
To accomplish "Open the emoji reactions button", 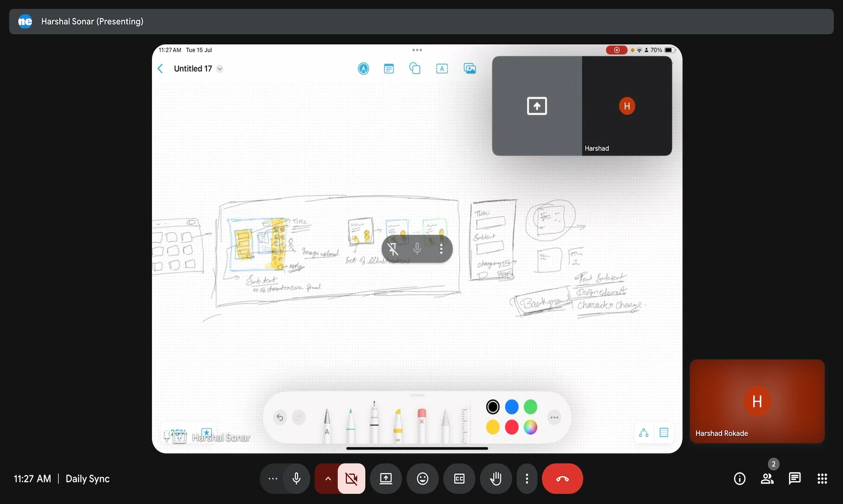I will [x=422, y=479].
